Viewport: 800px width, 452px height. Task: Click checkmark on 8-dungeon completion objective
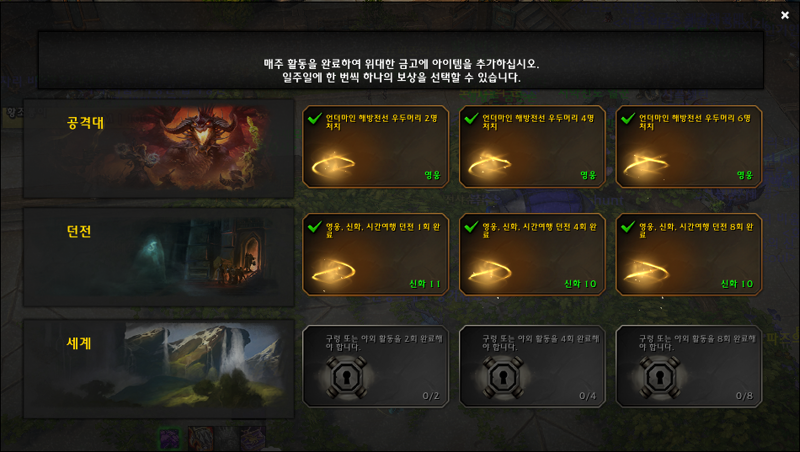pos(628,227)
